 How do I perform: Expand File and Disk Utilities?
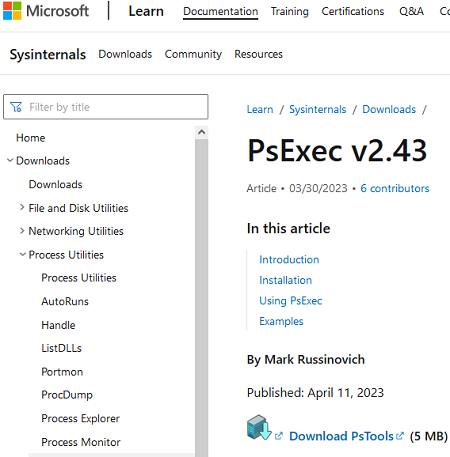22,208
